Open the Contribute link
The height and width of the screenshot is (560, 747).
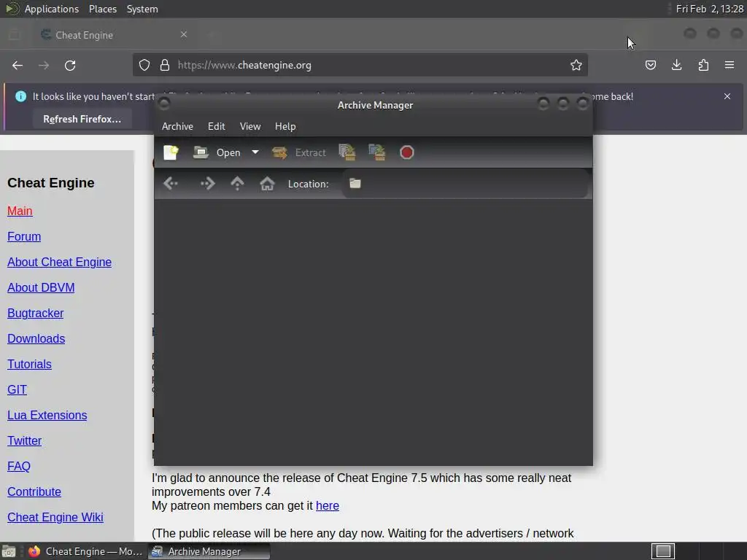tap(34, 492)
